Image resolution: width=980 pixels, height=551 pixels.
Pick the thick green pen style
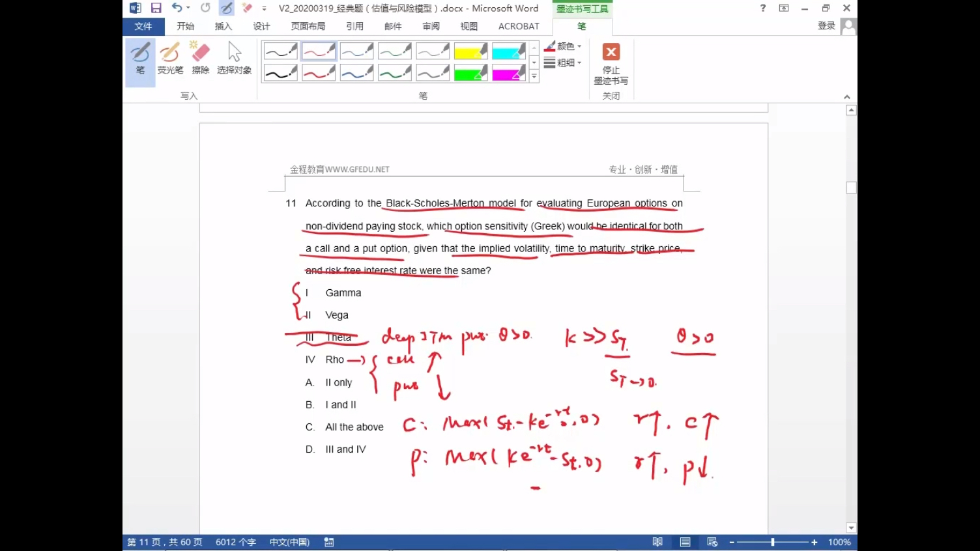point(395,72)
